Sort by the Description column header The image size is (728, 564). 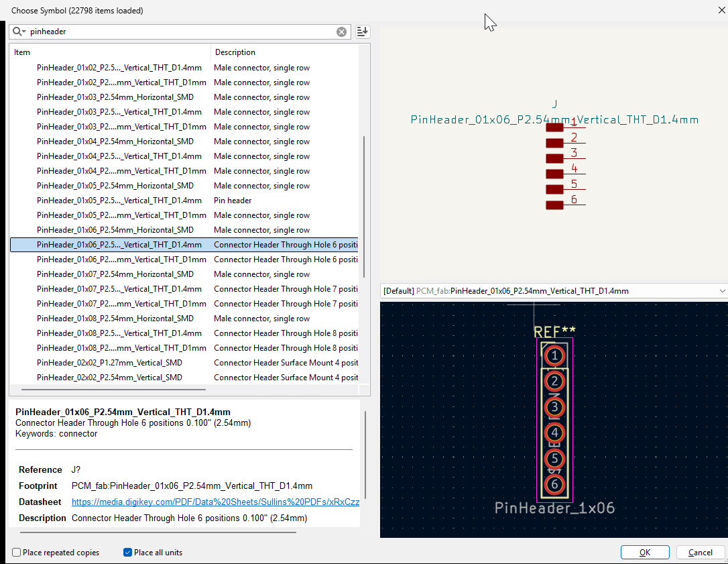(x=284, y=52)
